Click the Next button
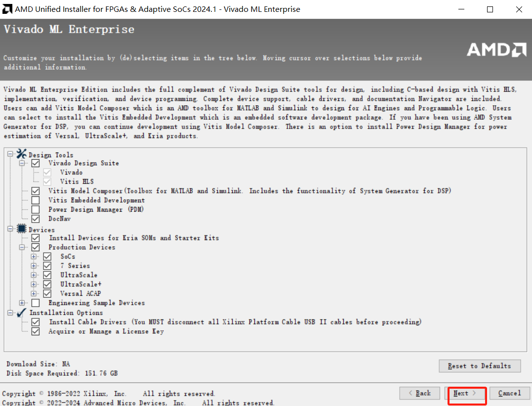Image resolution: width=532 pixels, height=406 pixels. 465,393
